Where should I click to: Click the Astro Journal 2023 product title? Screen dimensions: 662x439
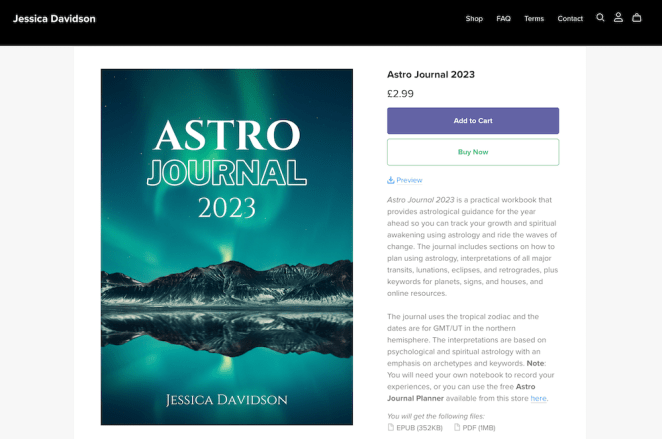431,74
